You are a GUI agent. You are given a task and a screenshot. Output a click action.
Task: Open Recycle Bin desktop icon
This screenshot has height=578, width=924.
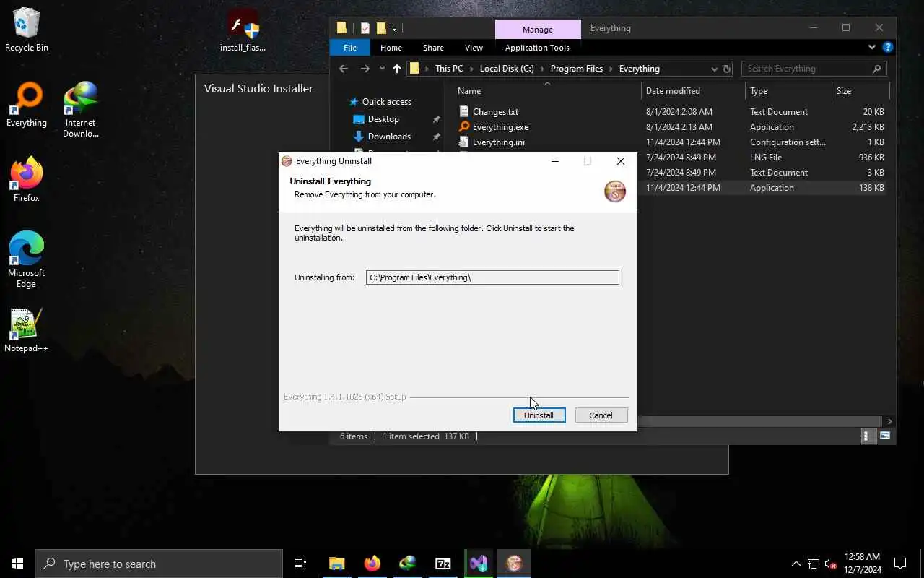point(27,30)
